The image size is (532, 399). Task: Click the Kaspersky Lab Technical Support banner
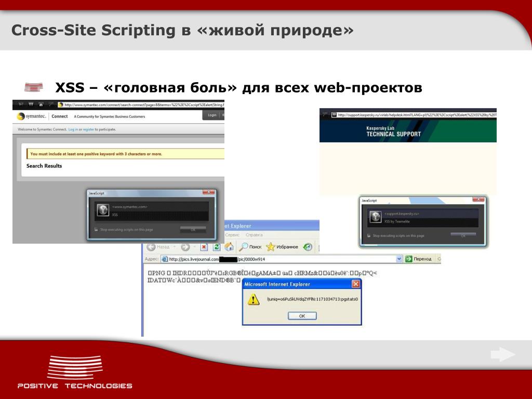coord(408,131)
